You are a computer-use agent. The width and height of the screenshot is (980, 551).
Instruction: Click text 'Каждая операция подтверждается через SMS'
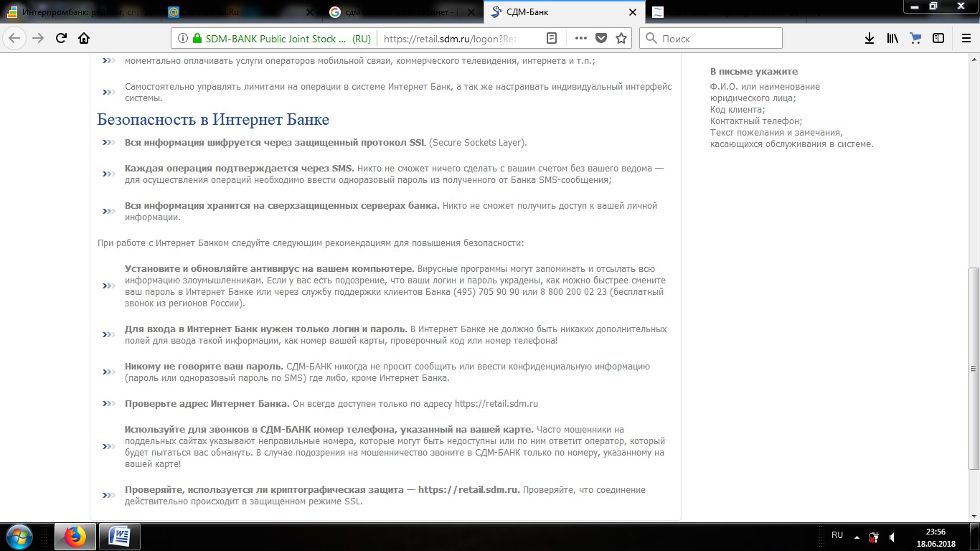pos(239,168)
